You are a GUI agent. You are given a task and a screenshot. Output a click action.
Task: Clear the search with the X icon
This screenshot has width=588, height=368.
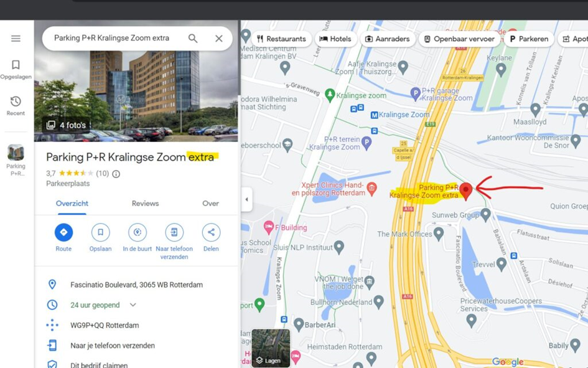click(219, 38)
